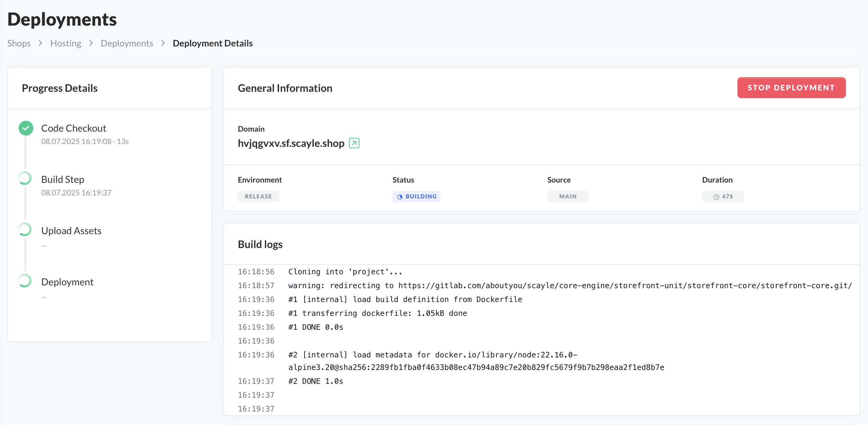Click the Build Step spinner icon
This screenshot has height=425, width=868.
[x=25, y=178]
